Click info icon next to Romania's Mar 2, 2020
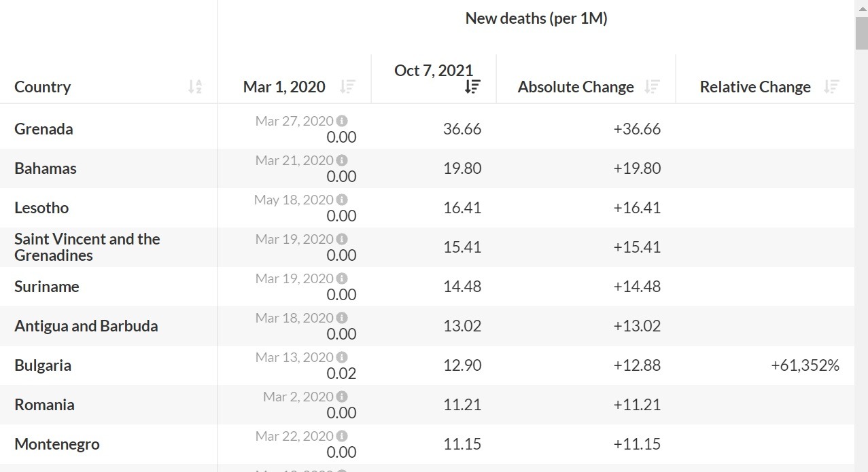The width and height of the screenshot is (868, 472). 342,397
